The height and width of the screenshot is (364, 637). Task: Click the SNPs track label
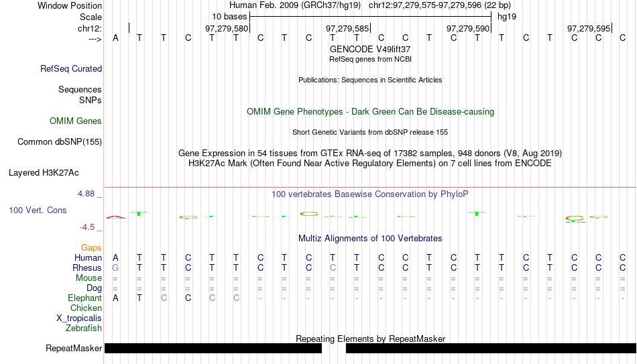(x=91, y=100)
